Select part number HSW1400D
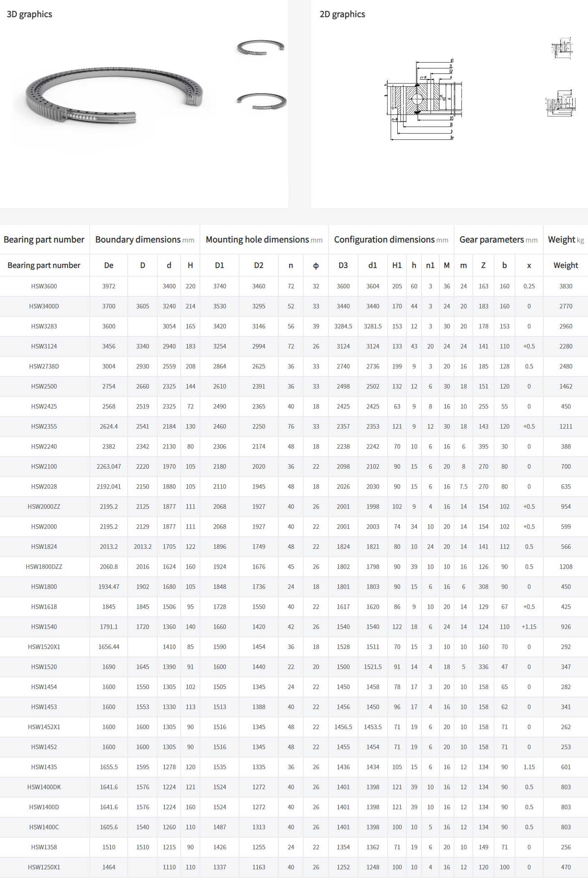This screenshot has height=889, width=588. click(44, 807)
